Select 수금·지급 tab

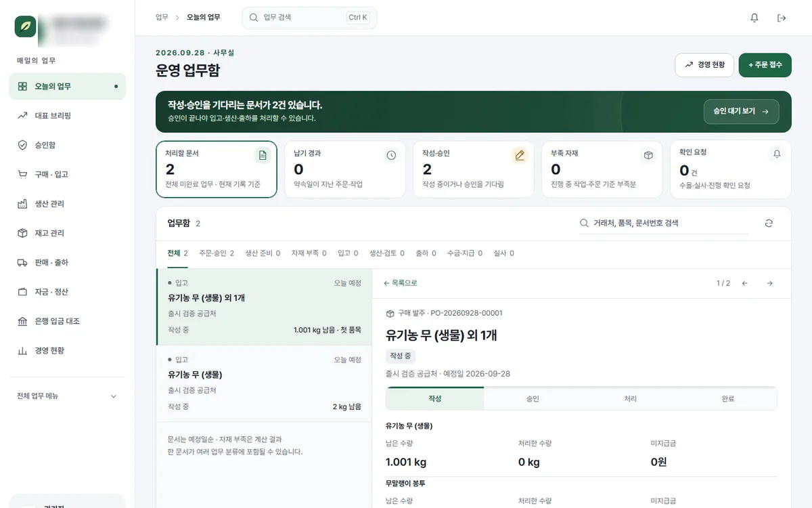coord(465,253)
